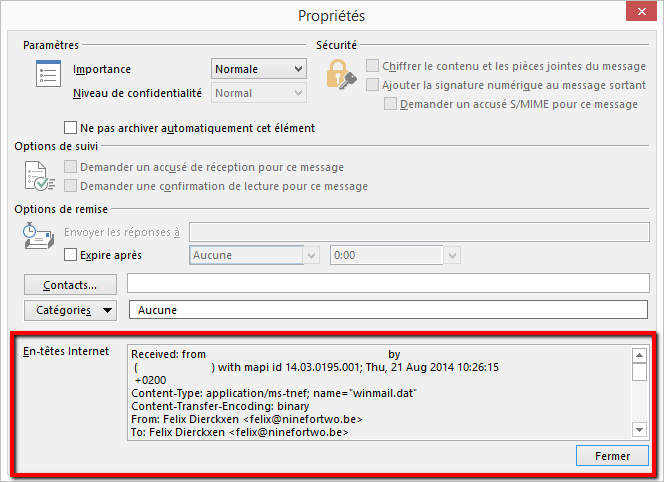Tick 'Demander un accusé de réception' option
Image resolution: width=664 pixels, height=482 pixels.
tap(70, 167)
